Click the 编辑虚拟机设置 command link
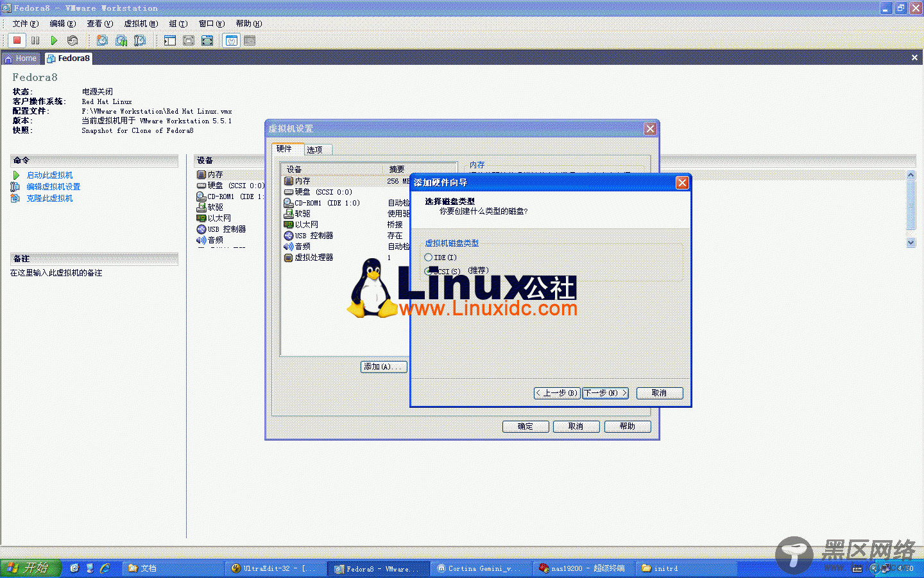The height and width of the screenshot is (578, 924). point(53,187)
